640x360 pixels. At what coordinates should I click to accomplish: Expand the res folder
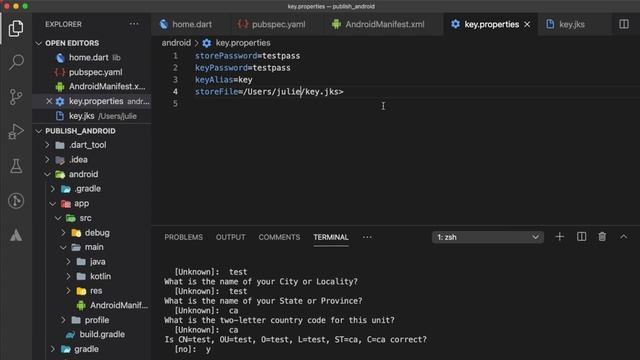[x=69, y=291]
